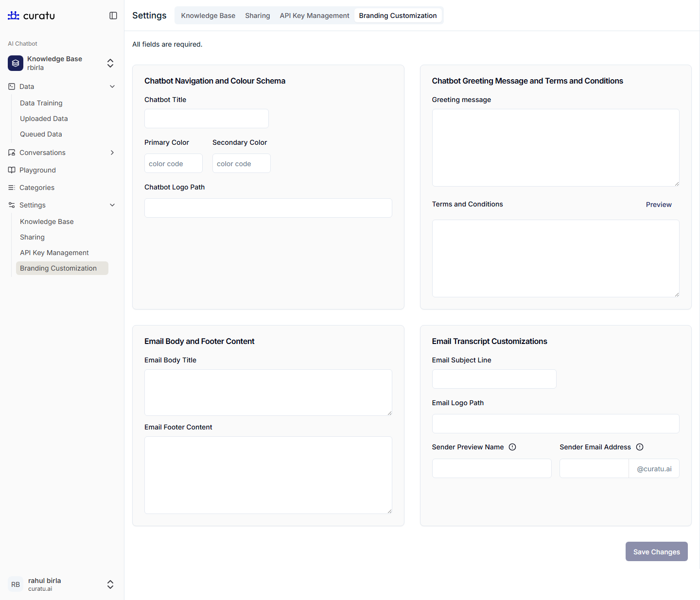700x600 pixels.
Task: Collapse the Settings sidebar section chevron
Action: coord(112,205)
